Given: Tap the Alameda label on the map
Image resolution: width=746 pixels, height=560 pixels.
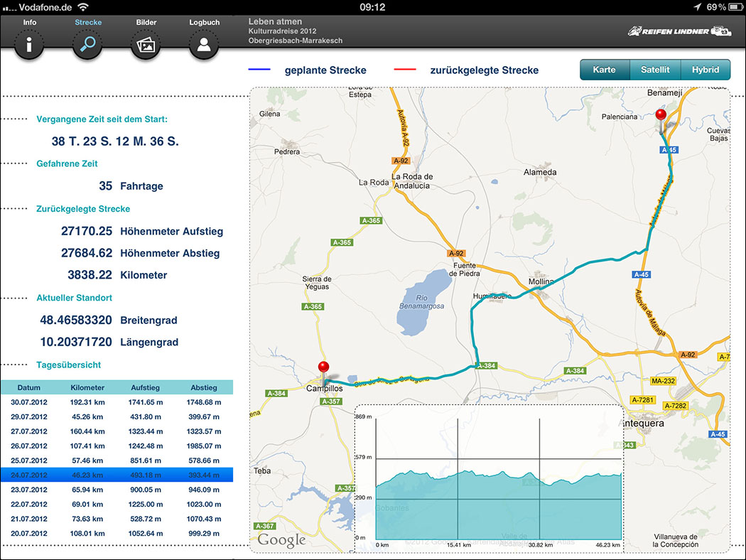Looking at the screenshot, I should tap(540, 172).
